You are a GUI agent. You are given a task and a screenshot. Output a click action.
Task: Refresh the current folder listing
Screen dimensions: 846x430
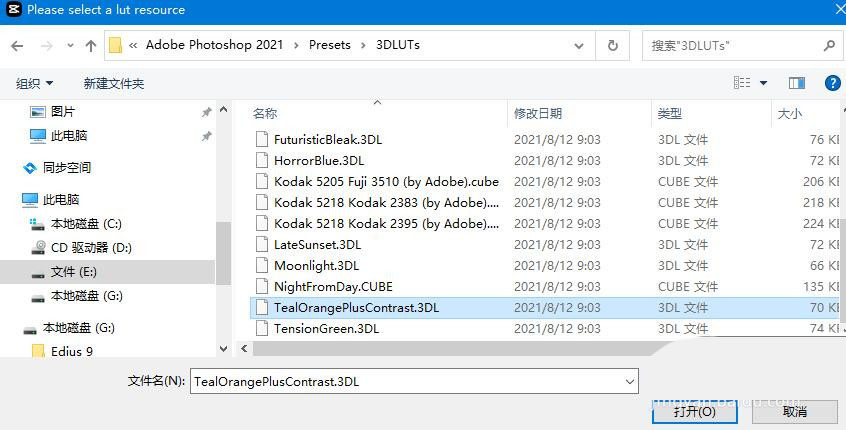tap(612, 45)
